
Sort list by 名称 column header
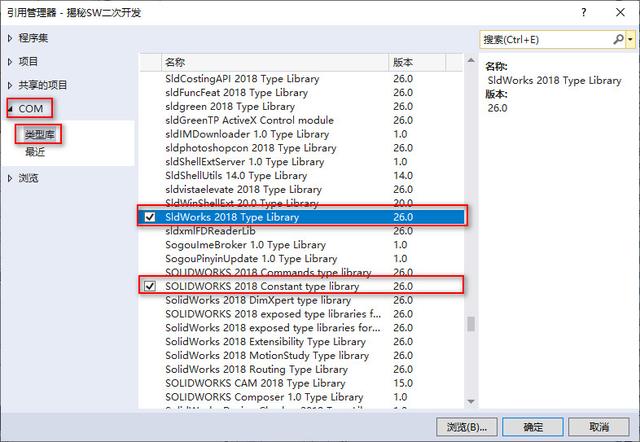275,62
